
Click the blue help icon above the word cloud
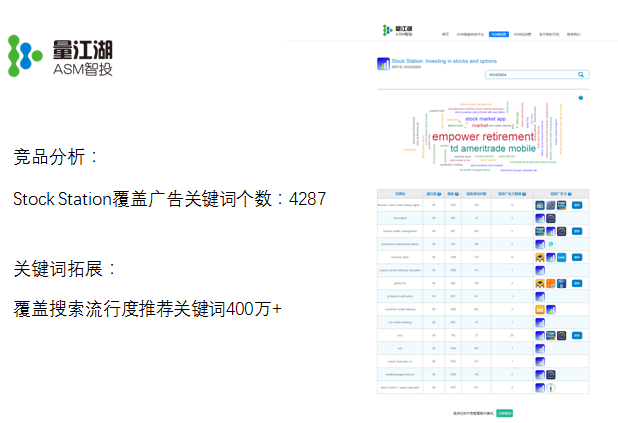click(x=581, y=98)
